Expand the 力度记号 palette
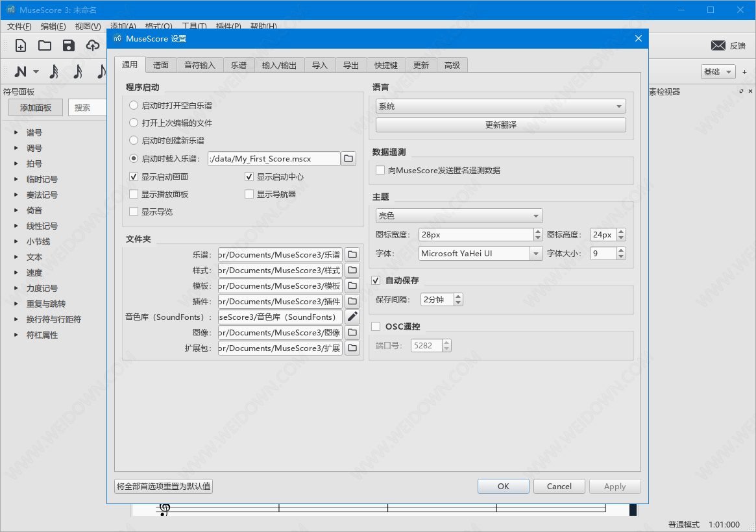The image size is (756, 532). 16,288
